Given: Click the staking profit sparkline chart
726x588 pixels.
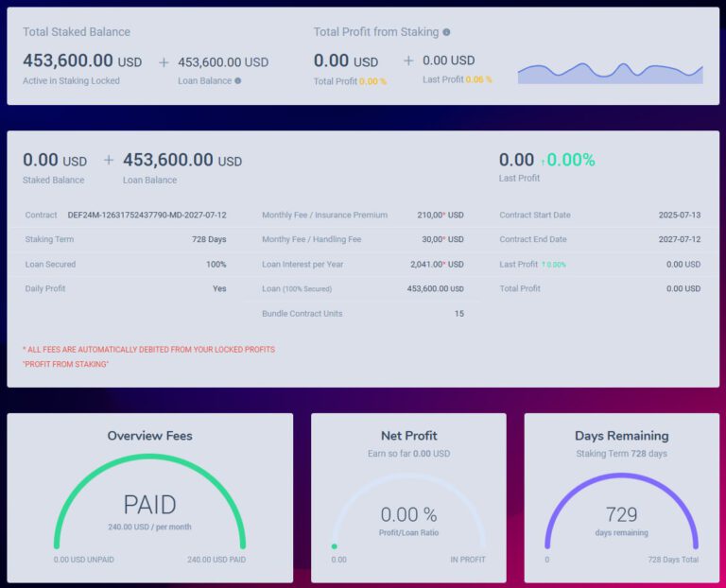Looking at the screenshot, I should [x=610, y=72].
